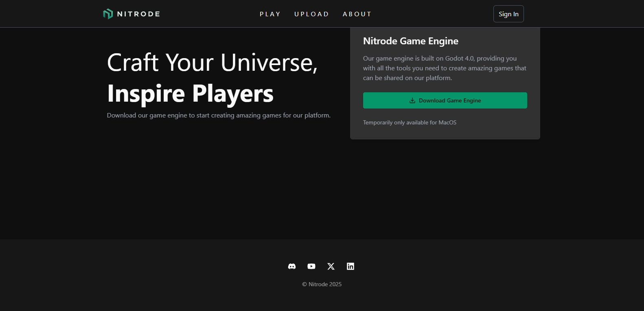Open the YouTube channel icon
Screen dimensions: 644x311
pos(311,266)
